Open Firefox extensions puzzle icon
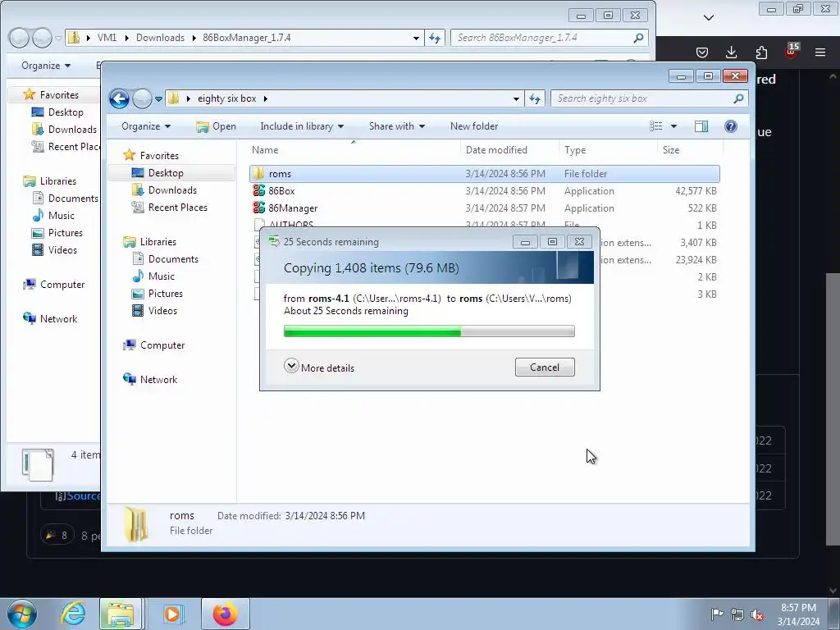This screenshot has width=840, height=630. pos(761,52)
